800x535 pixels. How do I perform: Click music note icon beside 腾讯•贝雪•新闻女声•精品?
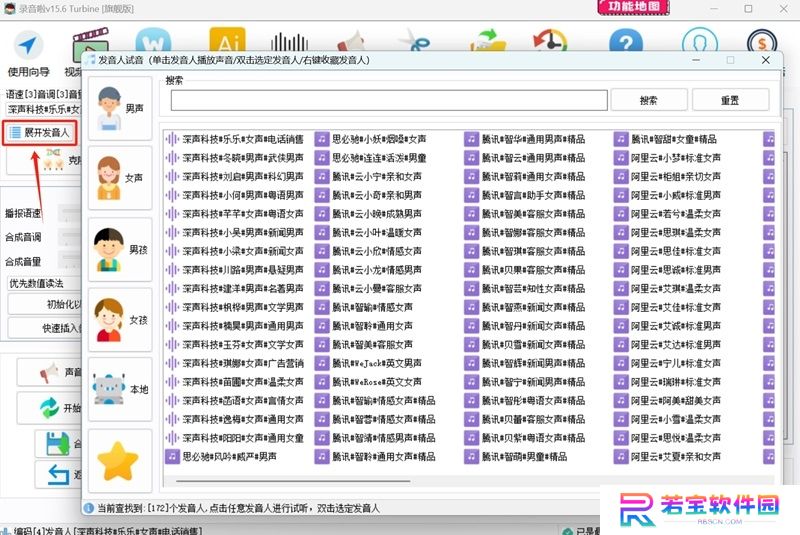(x=471, y=345)
